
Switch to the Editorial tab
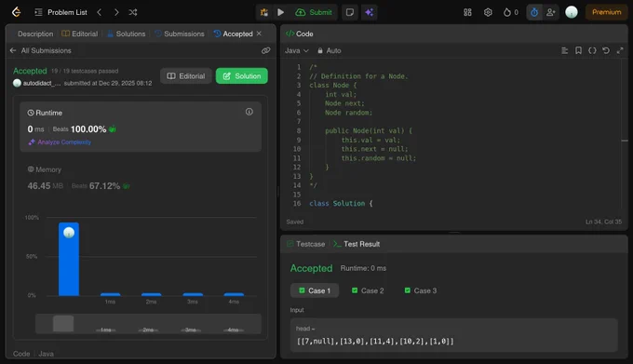(79, 34)
